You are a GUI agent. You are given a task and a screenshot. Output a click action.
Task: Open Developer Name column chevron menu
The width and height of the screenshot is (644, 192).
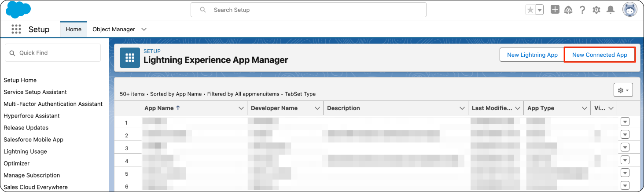pyautogui.click(x=317, y=108)
